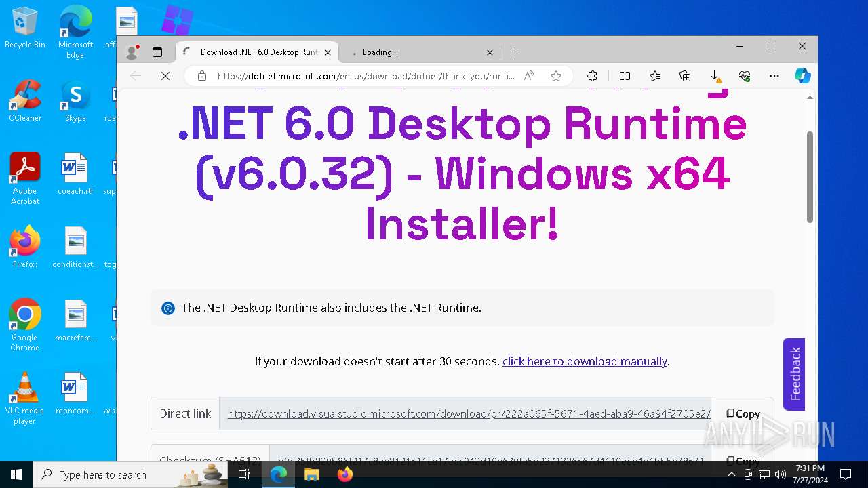Open VLC media player desktop shortcut

tap(25, 398)
